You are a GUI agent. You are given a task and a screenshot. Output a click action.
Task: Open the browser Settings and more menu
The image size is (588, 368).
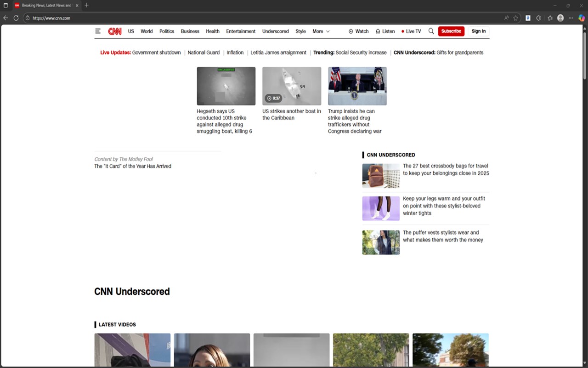(x=571, y=18)
